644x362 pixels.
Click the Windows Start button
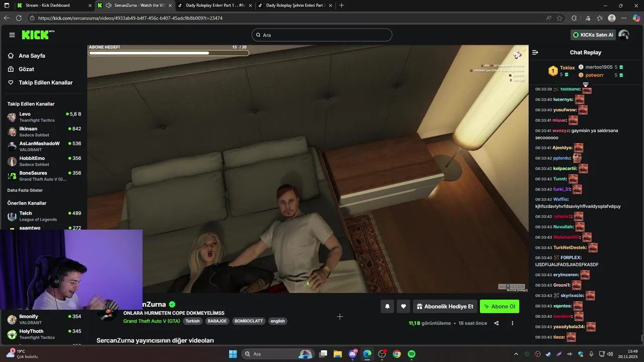233,354
